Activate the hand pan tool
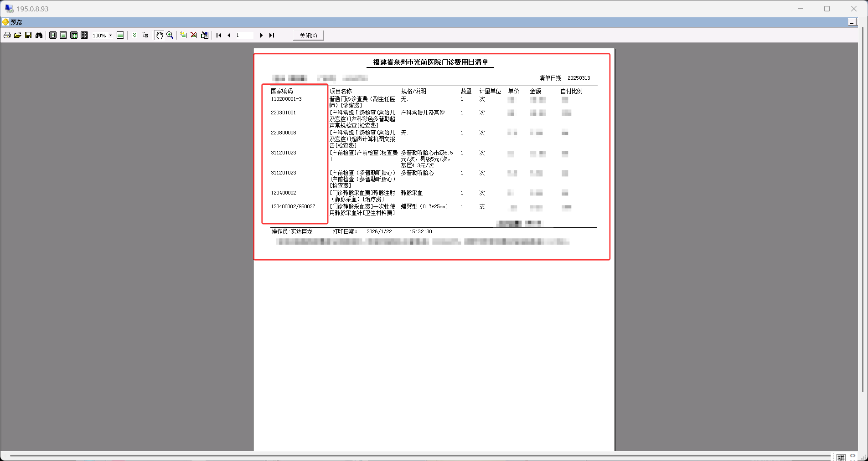Image resolution: width=868 pixels, height=461 pixels. (160, 35)
